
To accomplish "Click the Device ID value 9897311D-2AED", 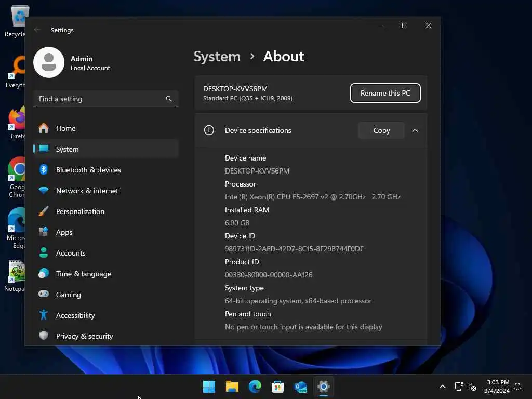I will 294,249.
